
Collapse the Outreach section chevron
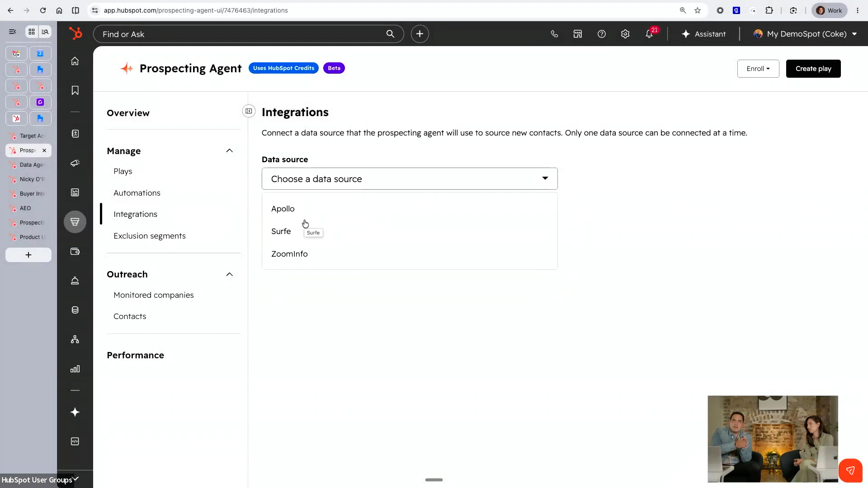click(x=230, y=274)
